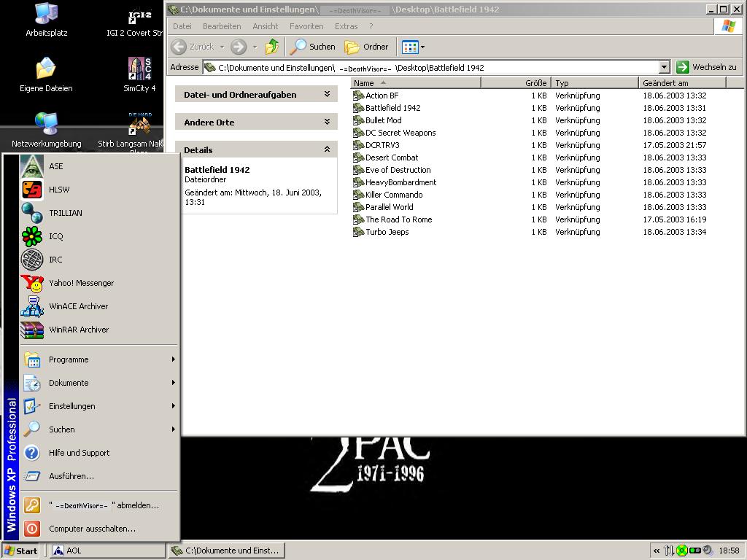This screenshot has height=560, width=747.
Task: Click the Hilfe und Support entry
Action: (99, 453)
